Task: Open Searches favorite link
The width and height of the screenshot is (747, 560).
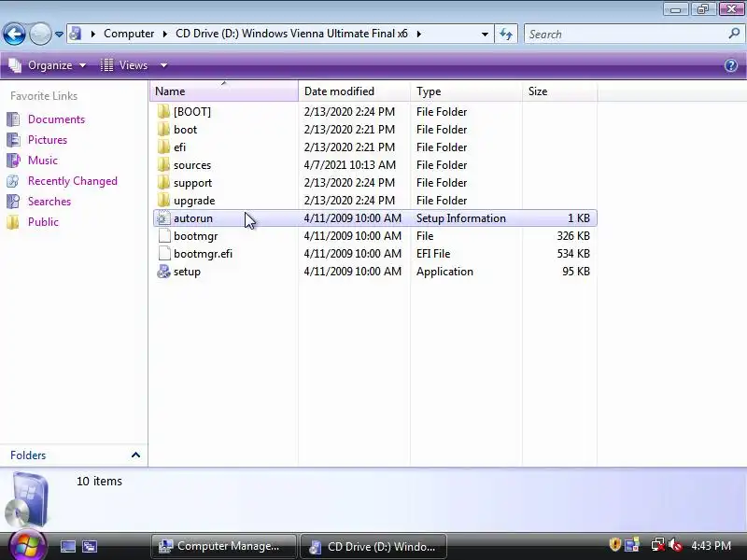Action: [x=49, y=202]
